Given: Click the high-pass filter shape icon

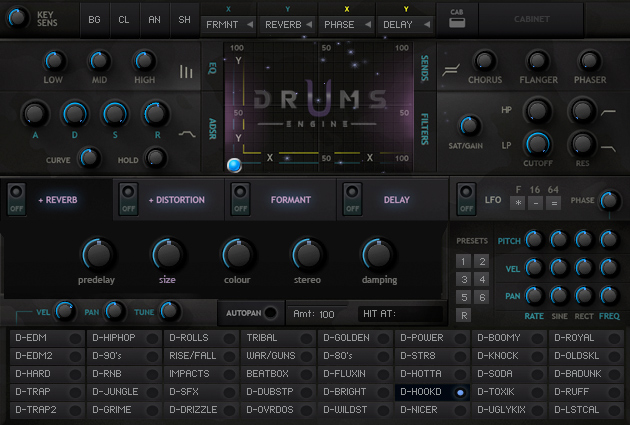Looking at the screenshot, I should (608, 112).
